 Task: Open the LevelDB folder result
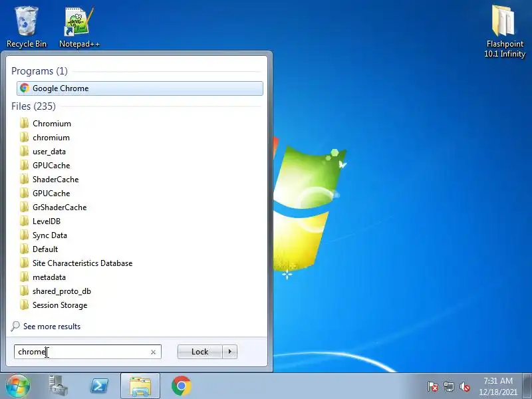click(x=47, y=221)
